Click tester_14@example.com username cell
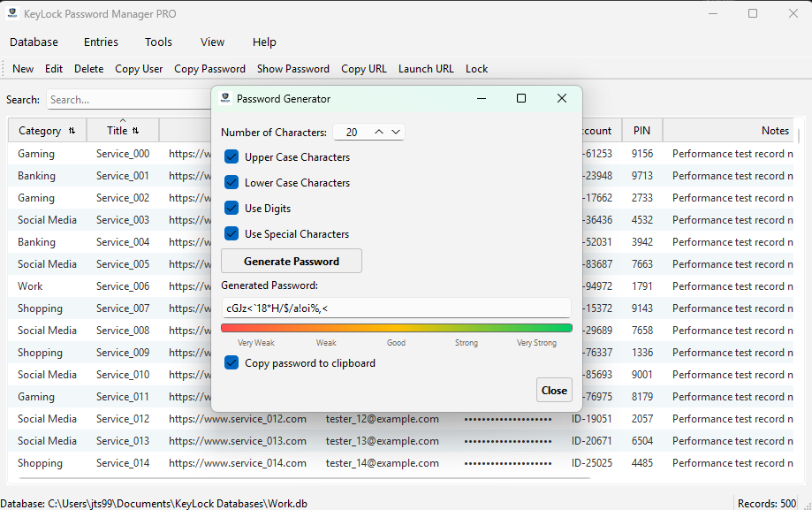Viewport: 812px width, 510px height. [x=383, y=463]
